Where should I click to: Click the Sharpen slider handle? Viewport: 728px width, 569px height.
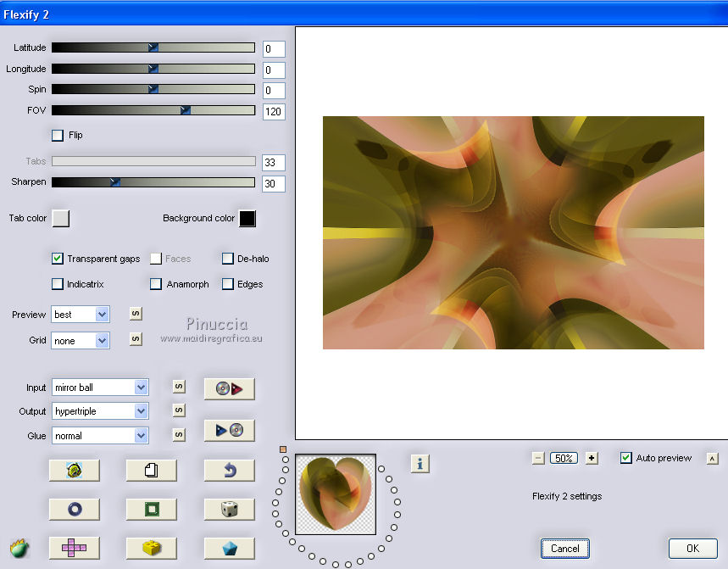pos(115,182)
